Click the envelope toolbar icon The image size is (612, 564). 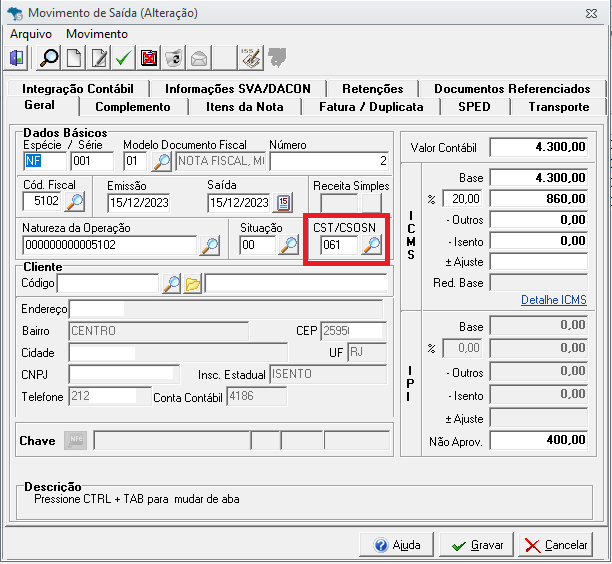pyautogui.click(x=199, y=59)
